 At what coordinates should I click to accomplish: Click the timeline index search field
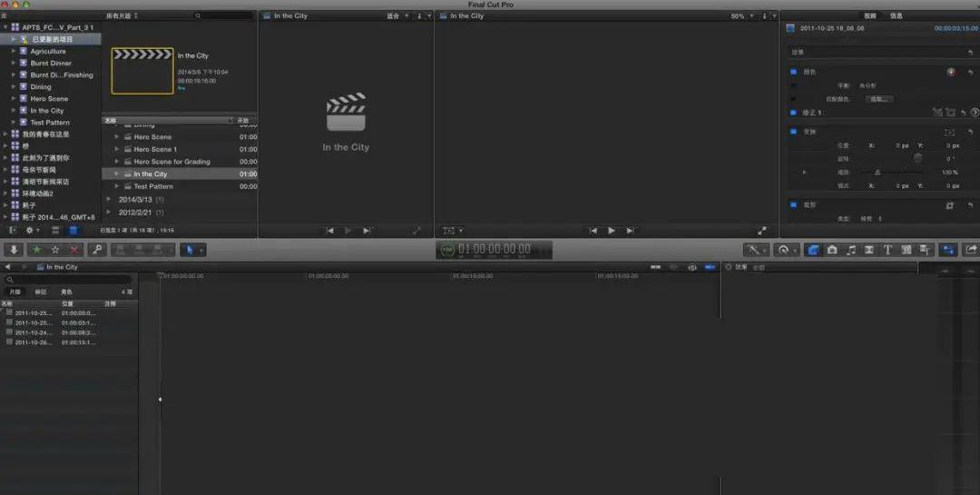tap(69, 280)
